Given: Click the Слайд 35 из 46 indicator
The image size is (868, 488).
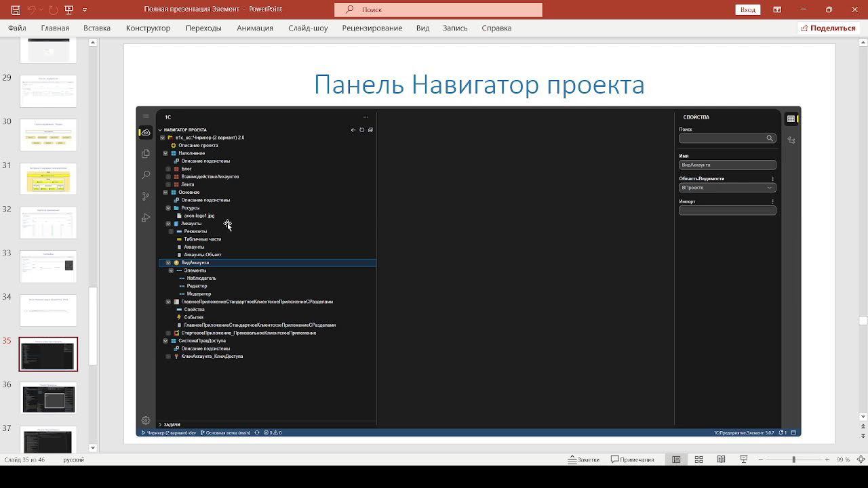Looking at the screenshot, I should 24,460.
